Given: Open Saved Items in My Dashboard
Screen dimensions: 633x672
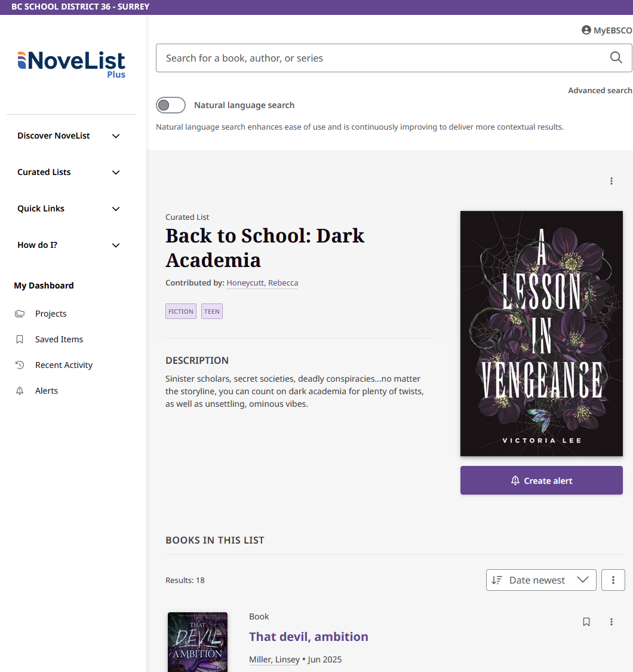Looking at the screenshot, I should (59, 339).
